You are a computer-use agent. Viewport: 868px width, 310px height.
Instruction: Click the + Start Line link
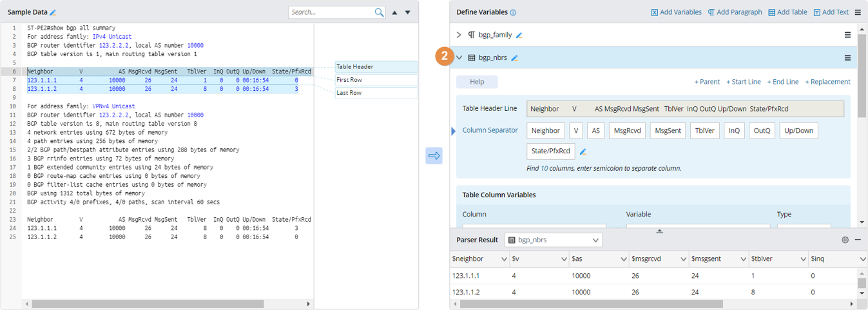[743, 82]
